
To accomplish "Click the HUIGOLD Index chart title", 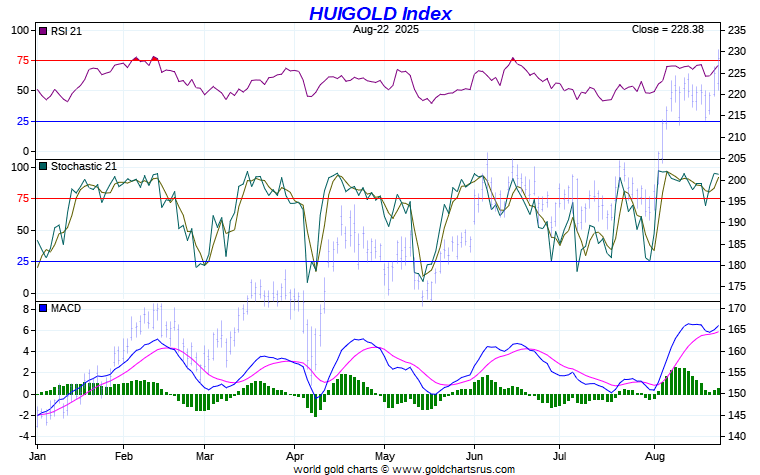I will (x=380, y=13).
